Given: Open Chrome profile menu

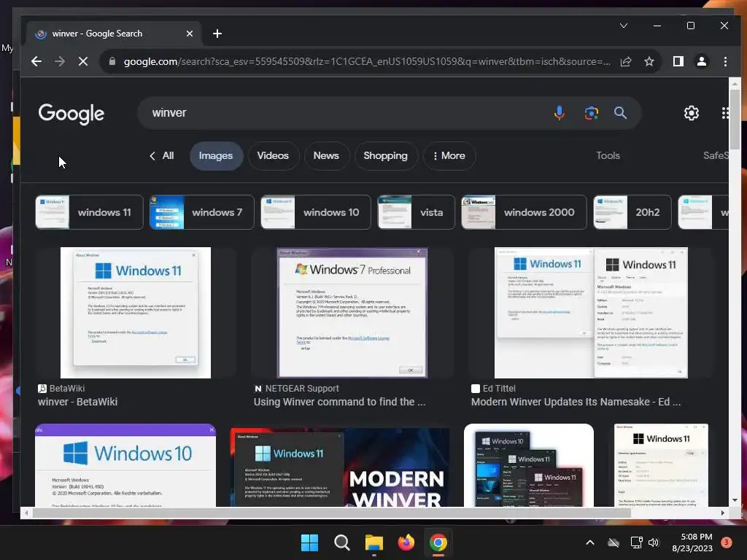Looking at the screenshot, I should click(702, 61).
